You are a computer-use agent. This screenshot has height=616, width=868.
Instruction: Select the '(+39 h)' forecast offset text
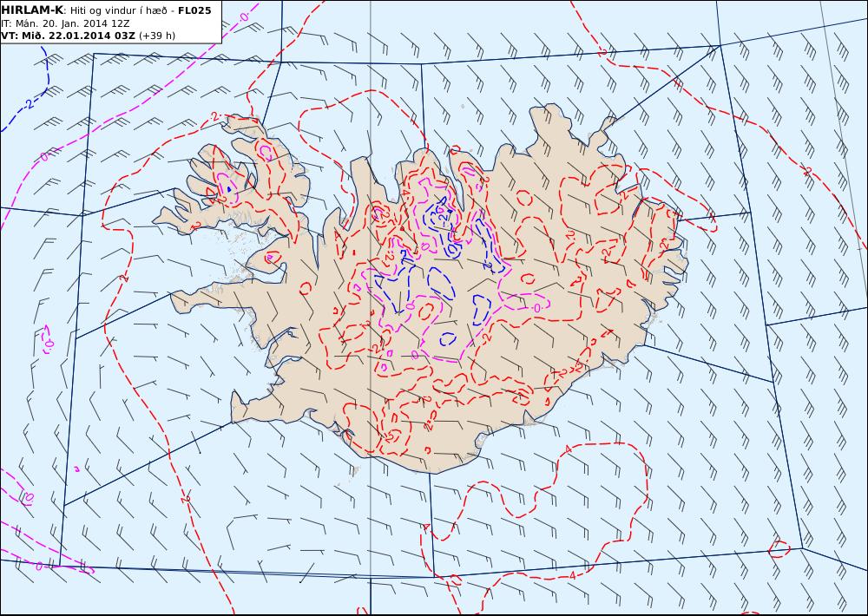[156, 36]
